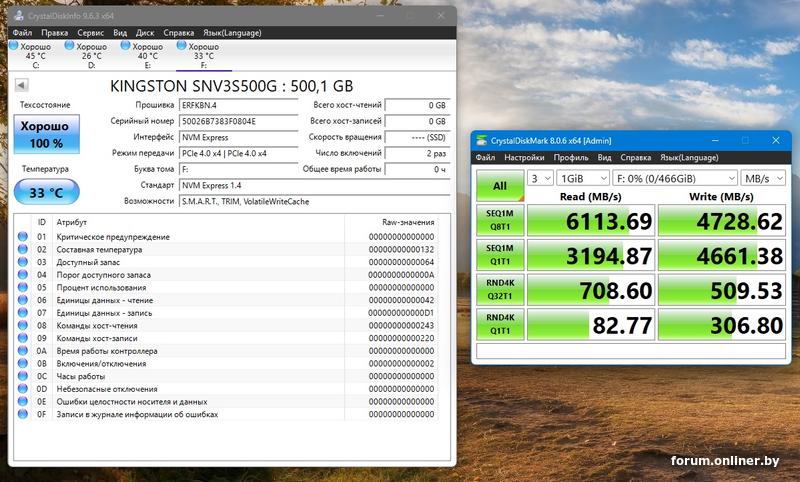Select the Составная температура attribute row

click(226, 249)
